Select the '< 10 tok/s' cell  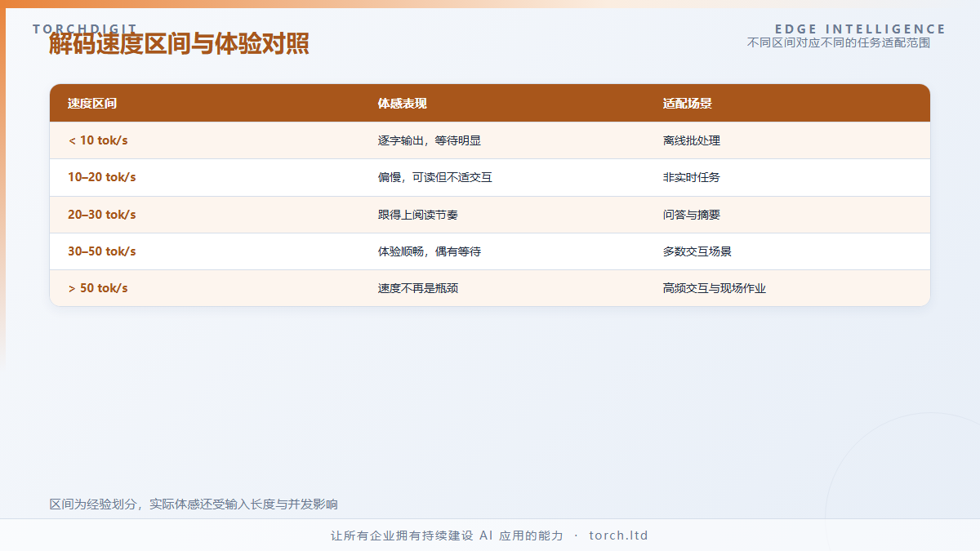[98, 140]
